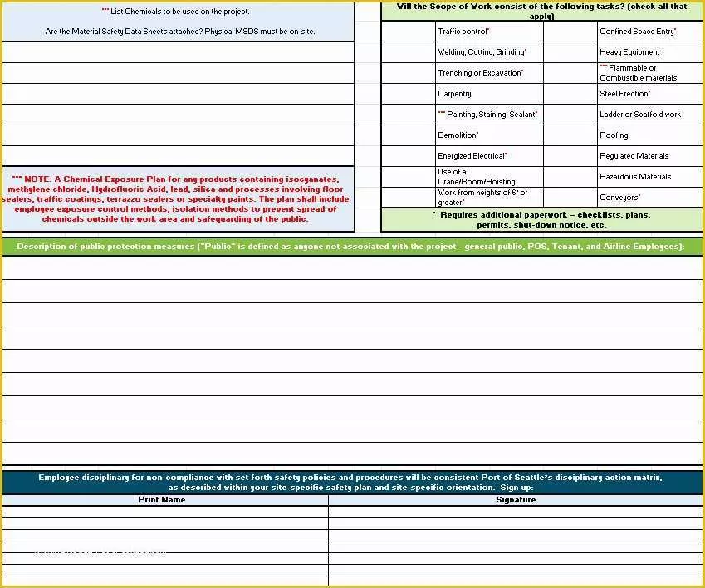Tick the cell left of Conveyors
The width and height of the screenshot is (705, 588).
pyautogui.click(x=570, y=198)
